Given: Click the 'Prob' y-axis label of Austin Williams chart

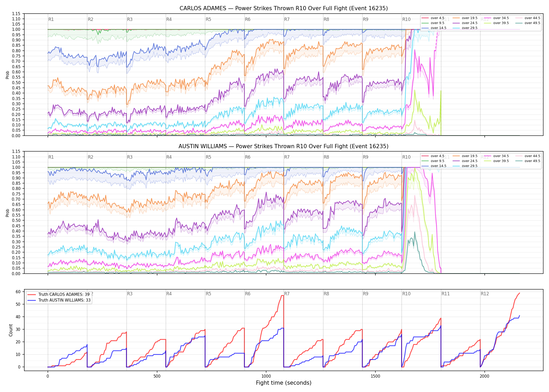Looking at the screenshot, I should point(8,213).
